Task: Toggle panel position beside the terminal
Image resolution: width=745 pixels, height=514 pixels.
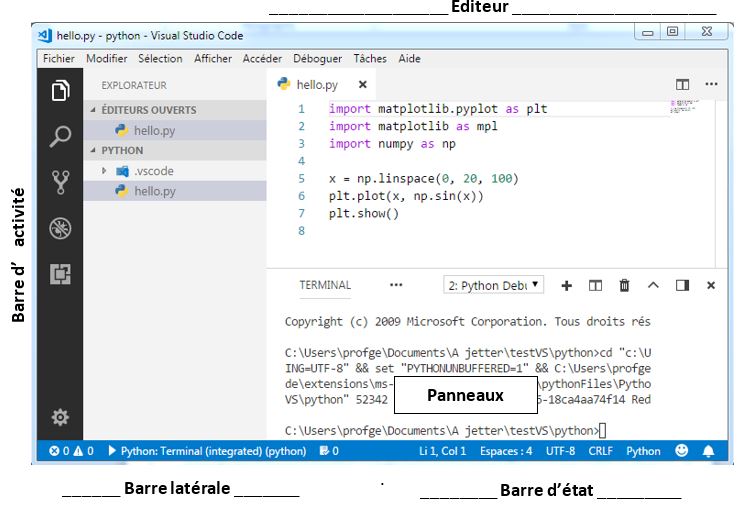Action: coord(682,285)
